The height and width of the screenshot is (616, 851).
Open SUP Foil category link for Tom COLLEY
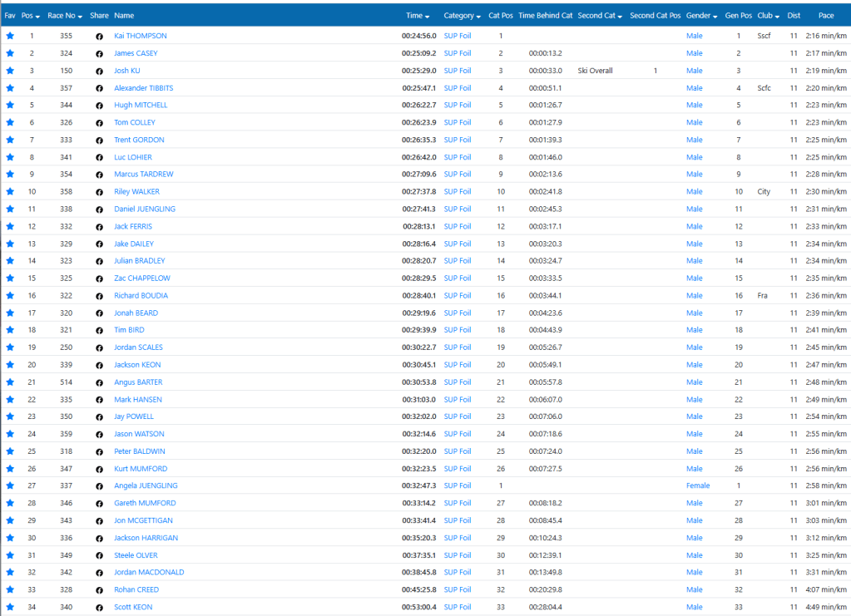(x=457, y=123)
